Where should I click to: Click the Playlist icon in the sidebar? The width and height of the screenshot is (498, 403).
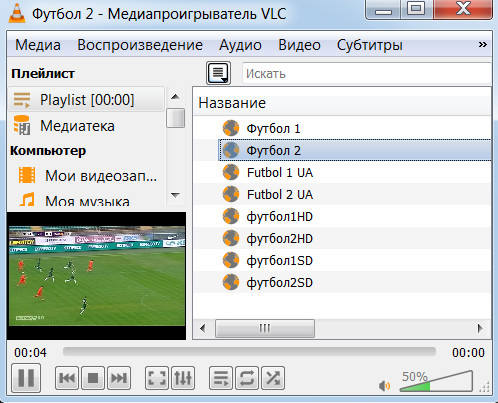pyautogui.click(x=22, y=100)
